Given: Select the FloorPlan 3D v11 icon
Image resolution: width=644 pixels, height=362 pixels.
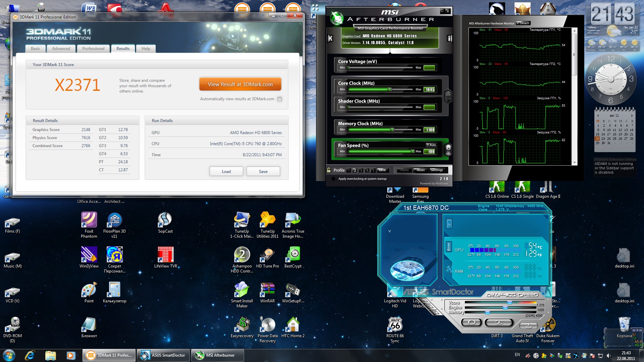Looking at the screenshot, I should [x=114, y=225].
